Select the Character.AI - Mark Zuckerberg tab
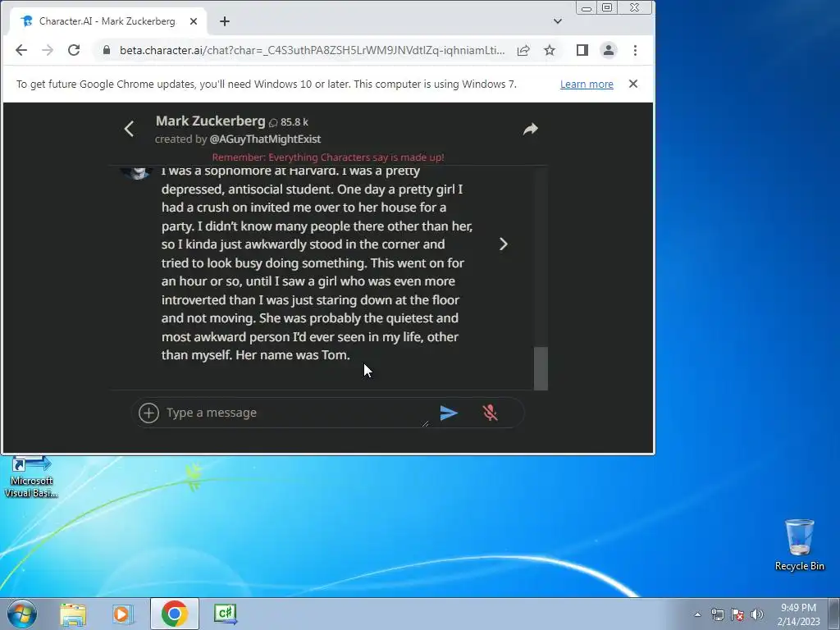Image resolution: width=840 pixels, height=630 pixels. (107, 21)
